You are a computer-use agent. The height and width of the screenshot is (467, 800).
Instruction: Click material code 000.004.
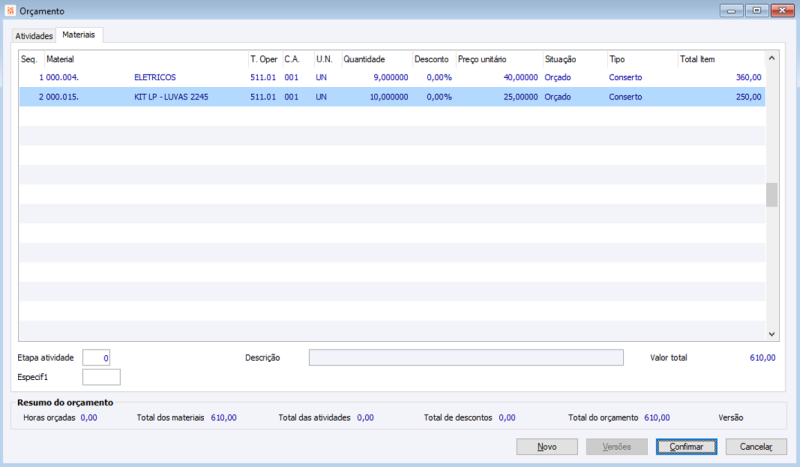click(62, 78)
